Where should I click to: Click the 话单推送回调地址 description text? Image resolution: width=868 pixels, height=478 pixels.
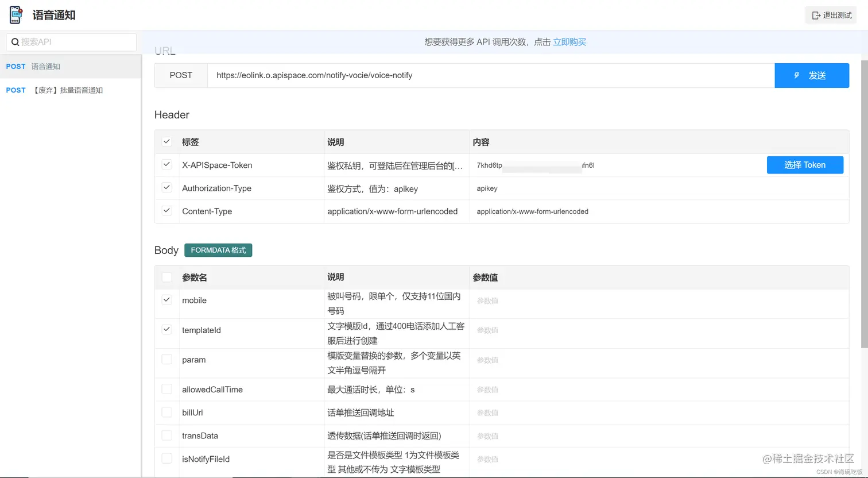(361, 413)
